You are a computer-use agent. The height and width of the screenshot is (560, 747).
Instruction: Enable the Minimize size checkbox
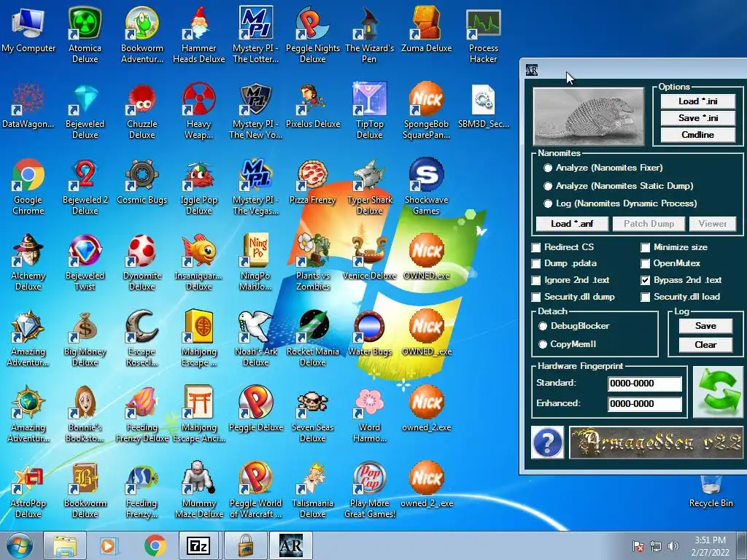(x=646, y=248)
